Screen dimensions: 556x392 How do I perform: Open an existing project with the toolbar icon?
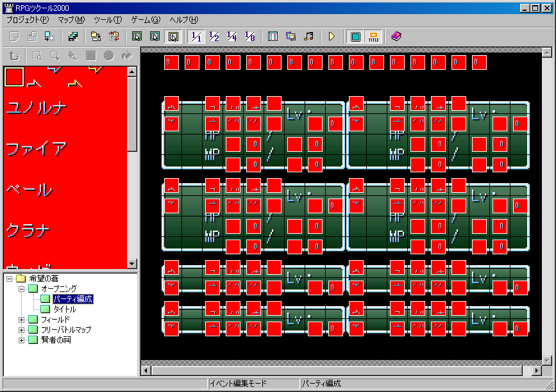(x=32, y=37)
